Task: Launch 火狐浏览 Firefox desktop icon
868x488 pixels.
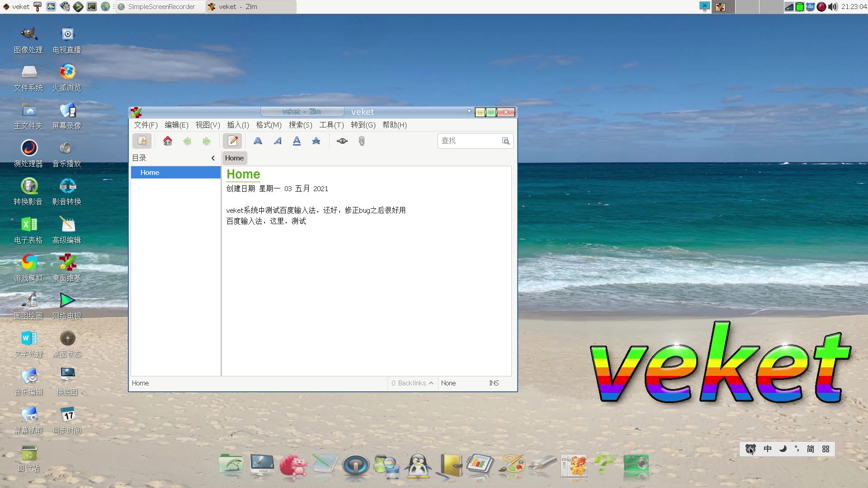Action: pyautogui.click(x=67, y=78)
